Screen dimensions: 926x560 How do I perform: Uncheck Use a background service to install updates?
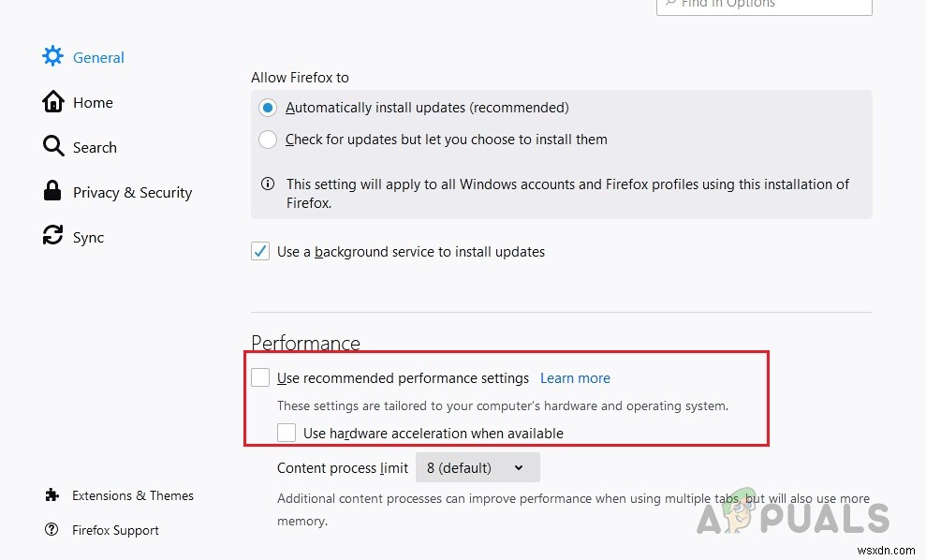(x=260, y=251)
